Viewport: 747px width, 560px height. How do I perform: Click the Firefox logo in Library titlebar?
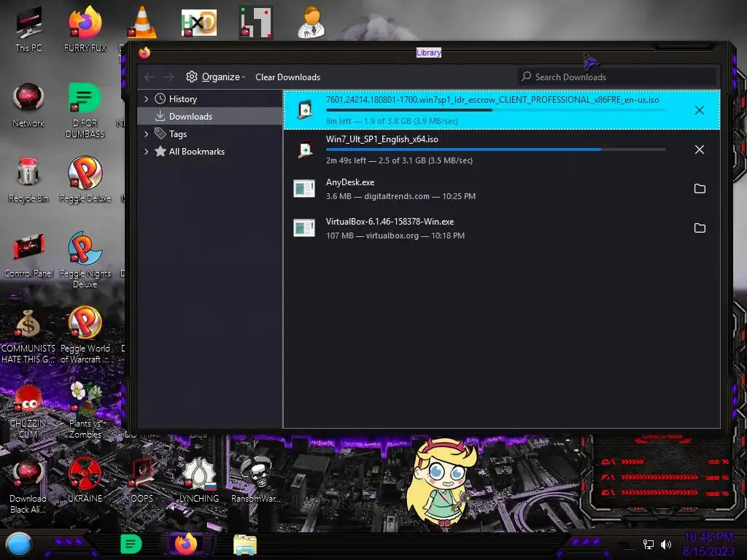coord(144,52)
